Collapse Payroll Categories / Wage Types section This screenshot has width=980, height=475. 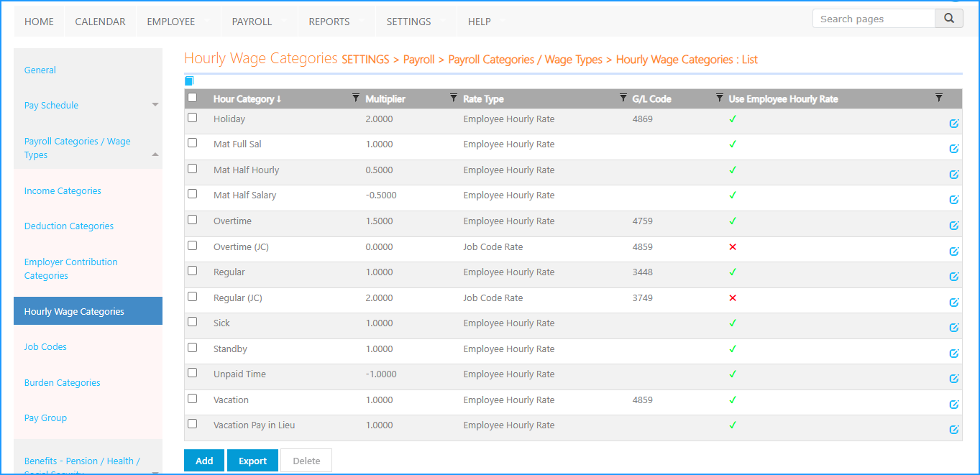155,155
